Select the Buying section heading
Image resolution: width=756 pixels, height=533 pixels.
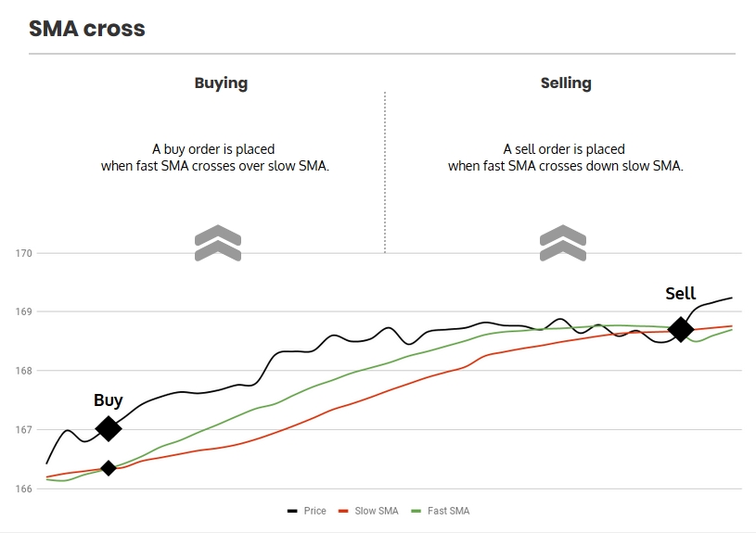coord(221,82)
